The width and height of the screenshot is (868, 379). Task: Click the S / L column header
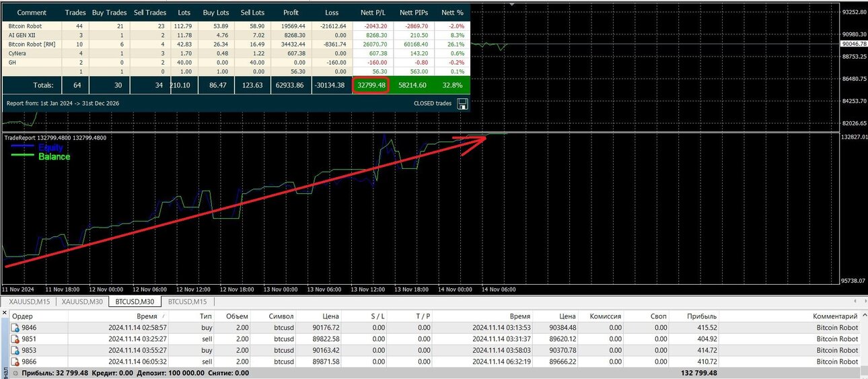click(377, 316)
